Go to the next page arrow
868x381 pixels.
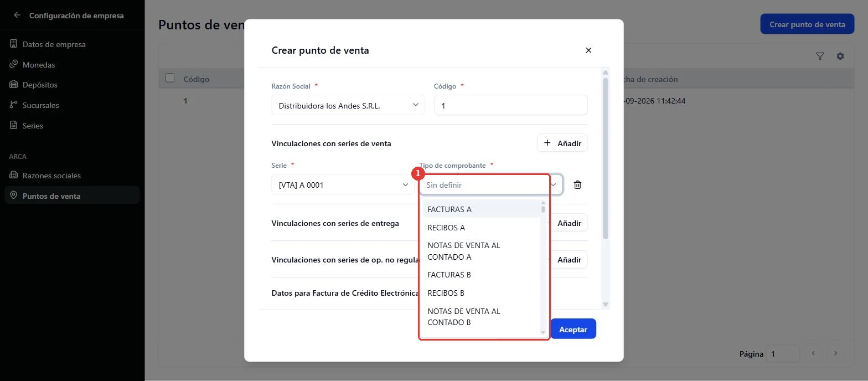835,353
